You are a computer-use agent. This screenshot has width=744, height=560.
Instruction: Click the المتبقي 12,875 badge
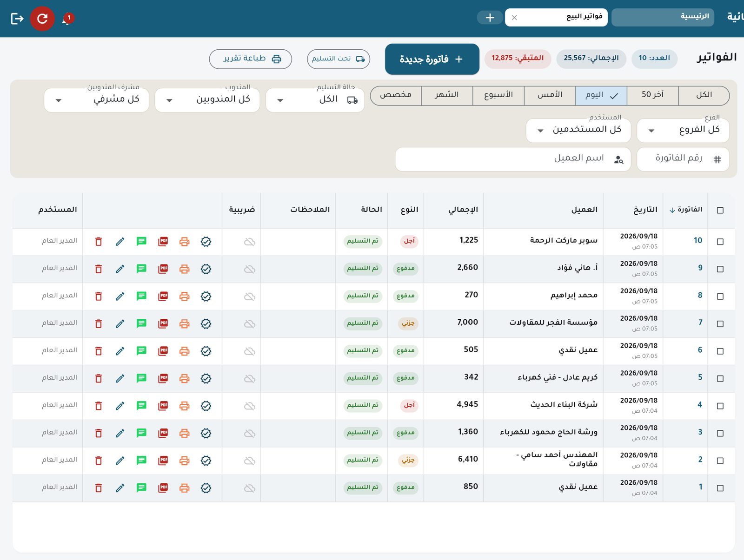coord(518,59)
